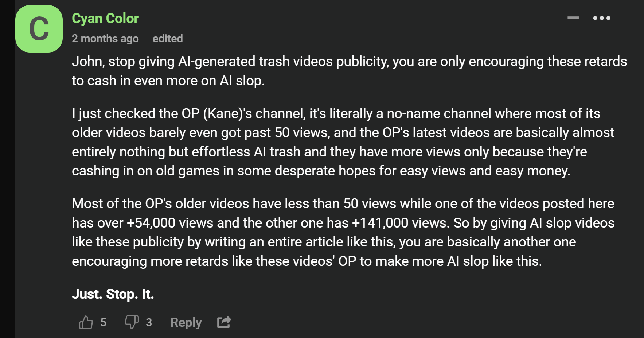
Task: Click the downvote count of 3
Action: 149,322
